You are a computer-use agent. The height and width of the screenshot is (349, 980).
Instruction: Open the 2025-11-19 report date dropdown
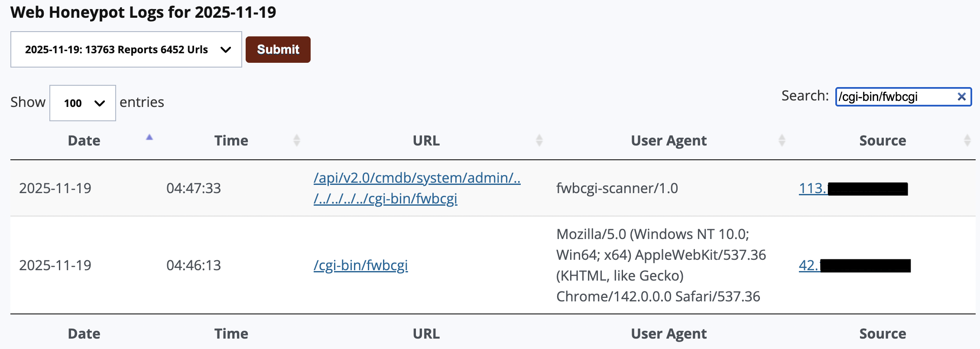click(126, 49)
